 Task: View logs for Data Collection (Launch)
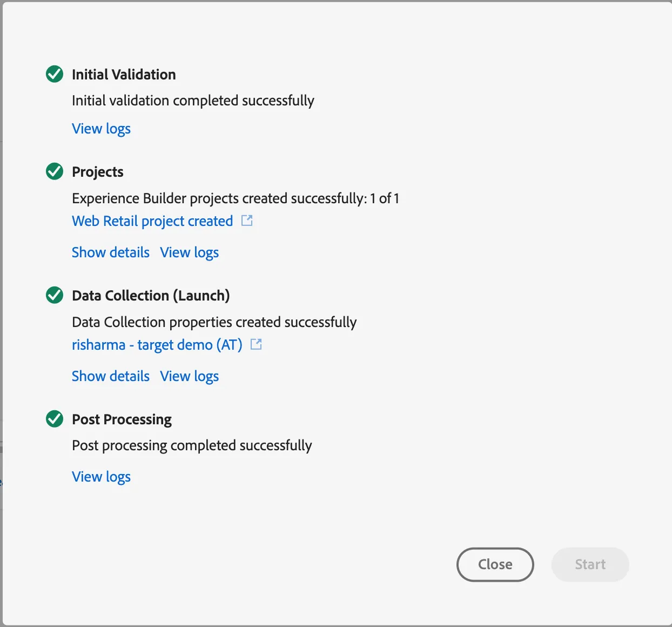click(190, 376)
